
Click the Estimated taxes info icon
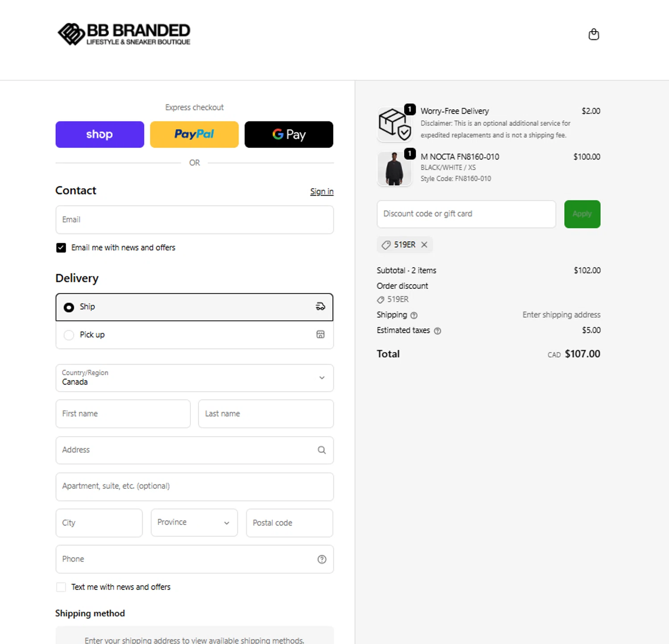[438, 331]
